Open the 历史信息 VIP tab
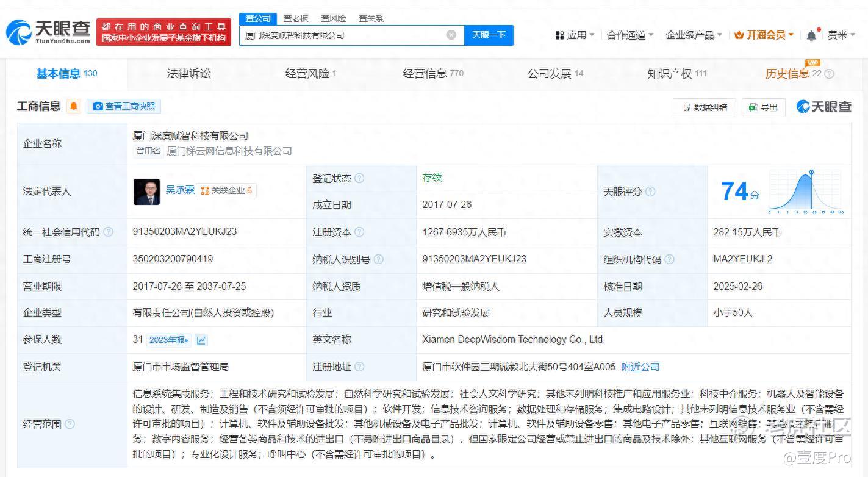The height and width of the screenshot is (477, 868). coord(794,74)
